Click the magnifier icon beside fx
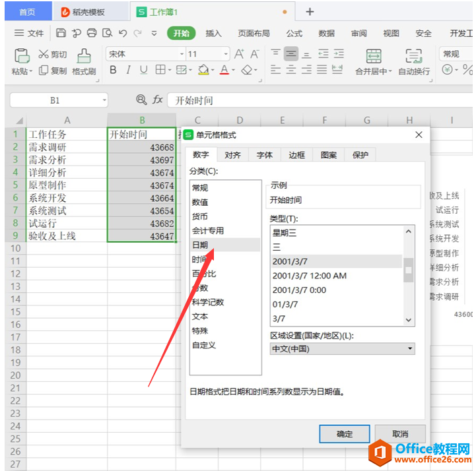476x471 pixels. coord(141,100)
